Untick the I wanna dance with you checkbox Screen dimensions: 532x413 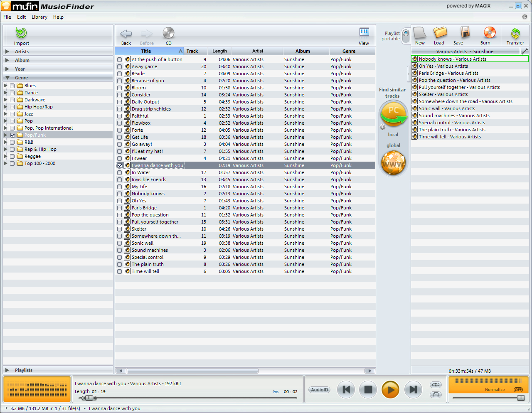tap(120, 165)
